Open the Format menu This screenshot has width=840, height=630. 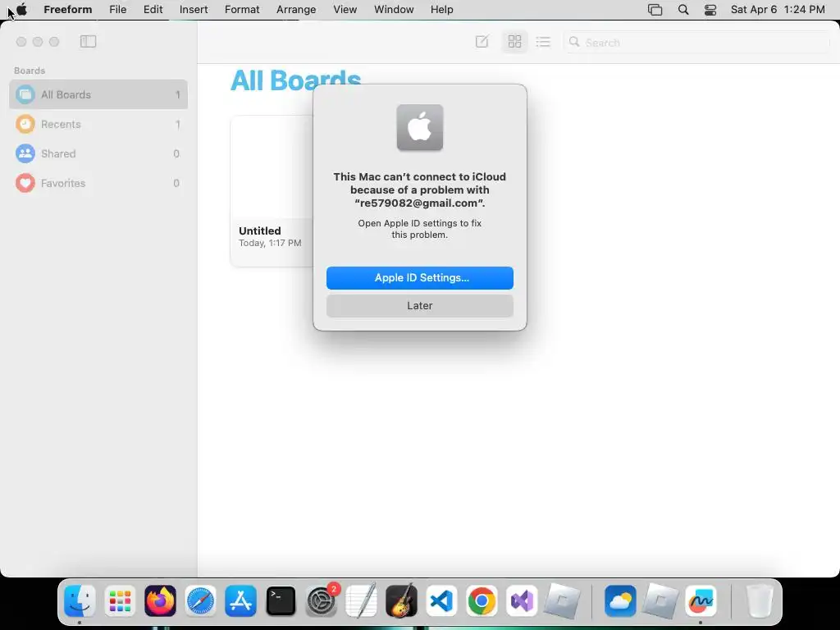tap(242, 10)
